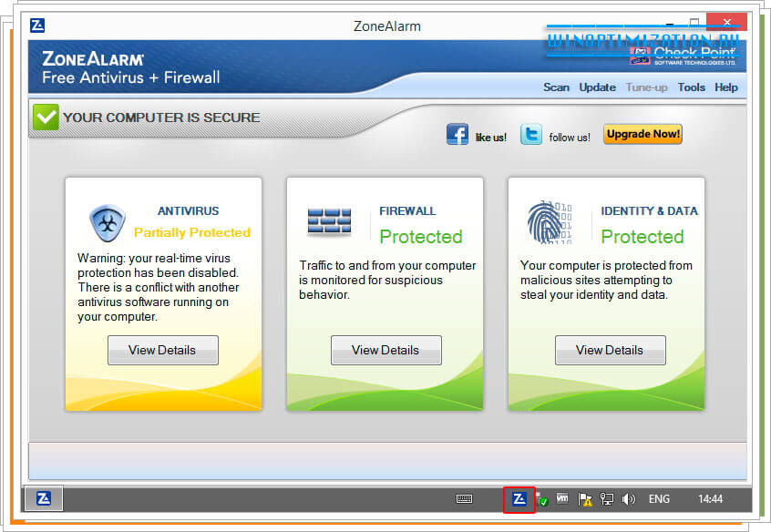
Task: Open the Scan menu
Action: point(556,87)
